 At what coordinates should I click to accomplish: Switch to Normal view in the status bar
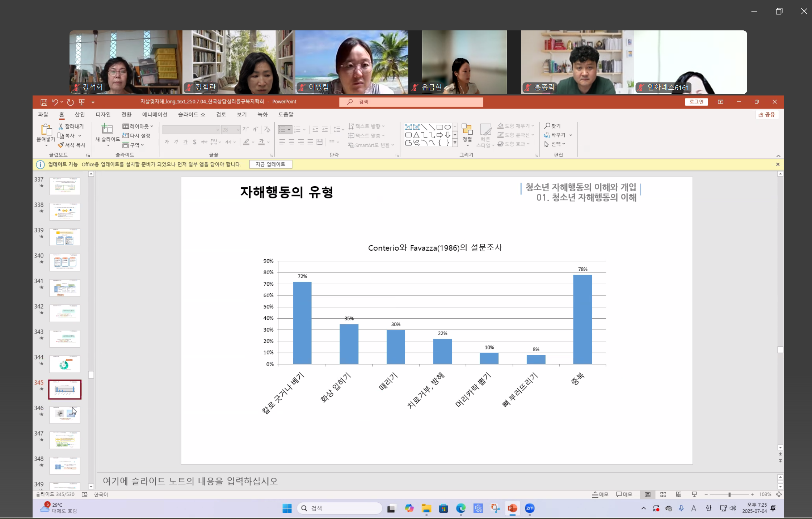pos(648,494)
